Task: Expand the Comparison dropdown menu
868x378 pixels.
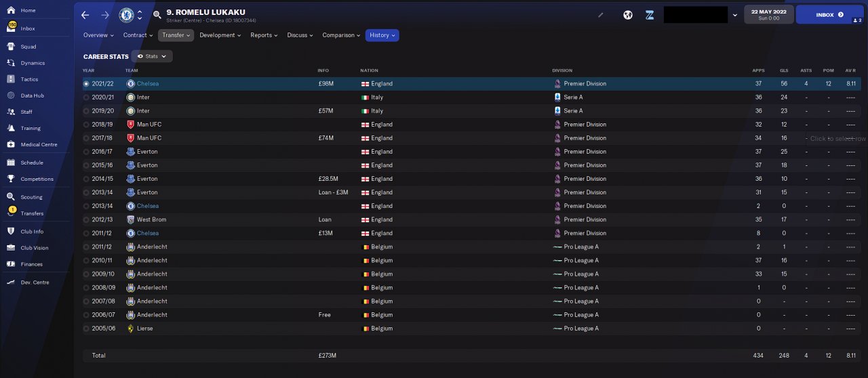Action: point(341,35)
